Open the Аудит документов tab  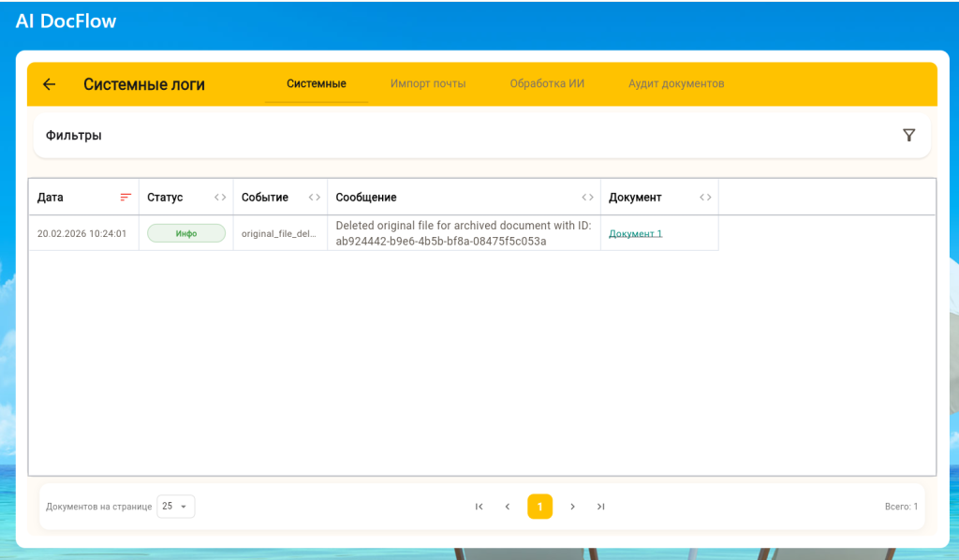(676, 83)
